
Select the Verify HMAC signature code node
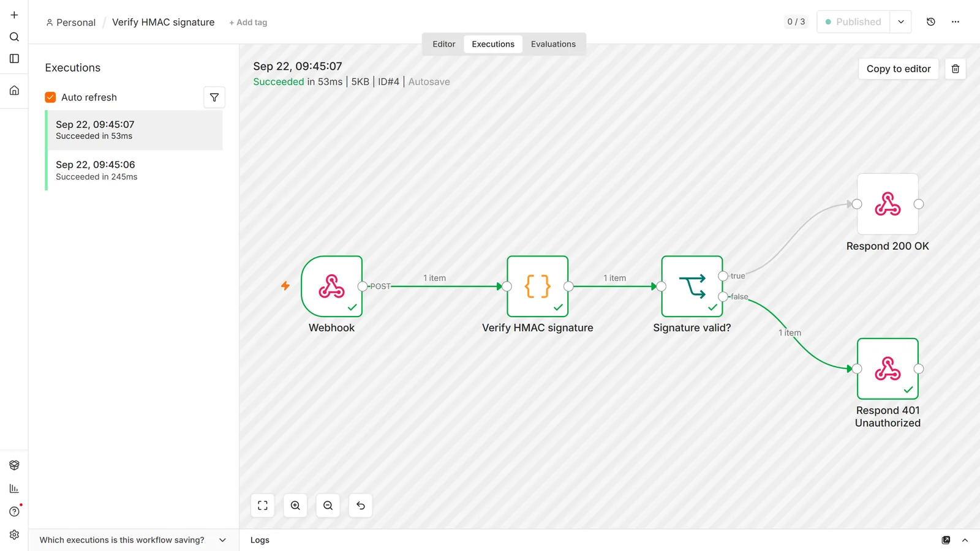click(x=538, y=287)
